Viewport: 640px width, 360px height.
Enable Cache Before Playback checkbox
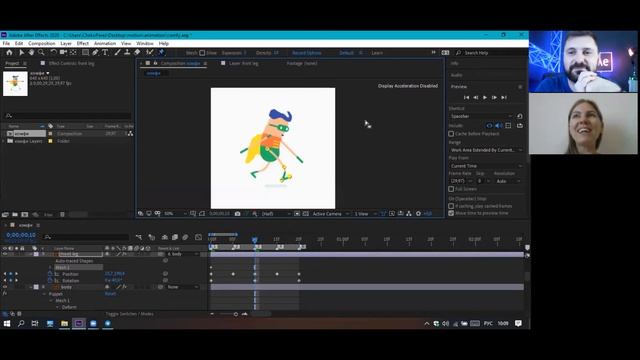[451, 134]
